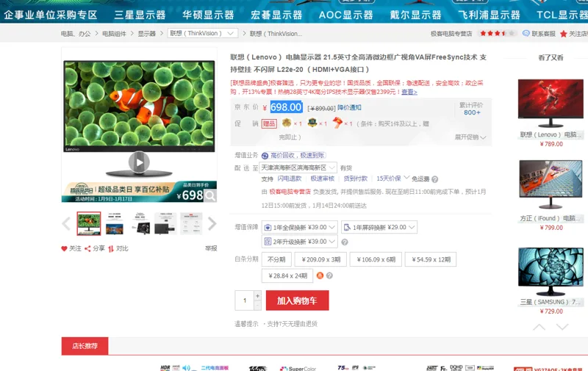Click the 降价通知 price drop notification link
The image size is (588, 371).
349,107
